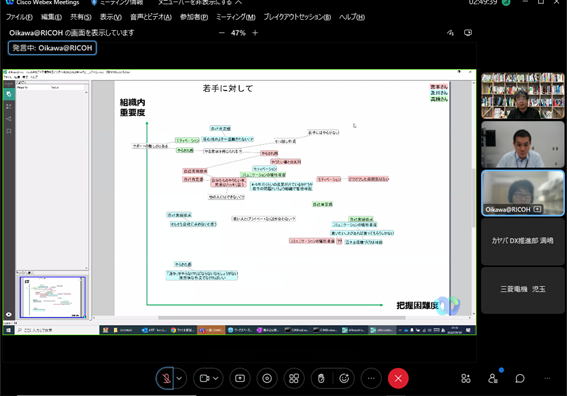Select the Oikawa@RICOH video thumbnail
This screenshot has height=396, width=567.
[523, 193]
